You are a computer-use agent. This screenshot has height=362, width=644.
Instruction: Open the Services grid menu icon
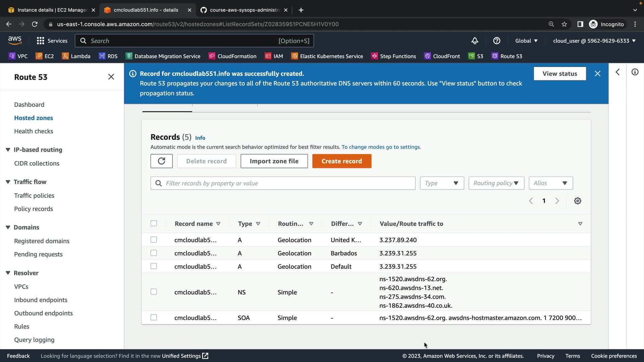[x=41, y=41]
